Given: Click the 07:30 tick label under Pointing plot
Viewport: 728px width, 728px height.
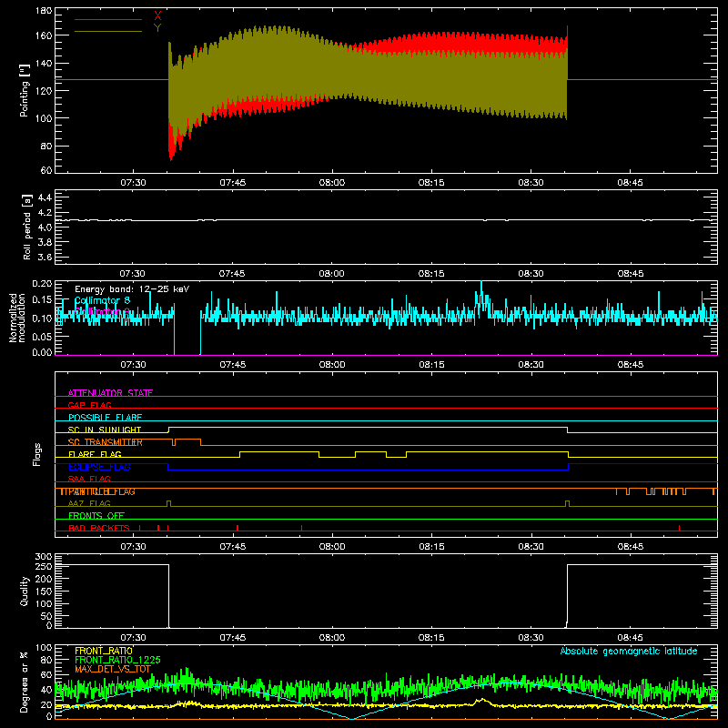Looking at the screenshot, I should click(x=133, y=183).
